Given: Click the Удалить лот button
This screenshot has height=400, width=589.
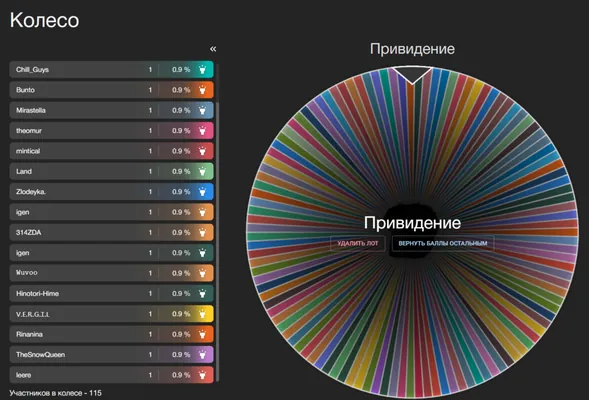Looking at the screenshot, I should [358, 243].
